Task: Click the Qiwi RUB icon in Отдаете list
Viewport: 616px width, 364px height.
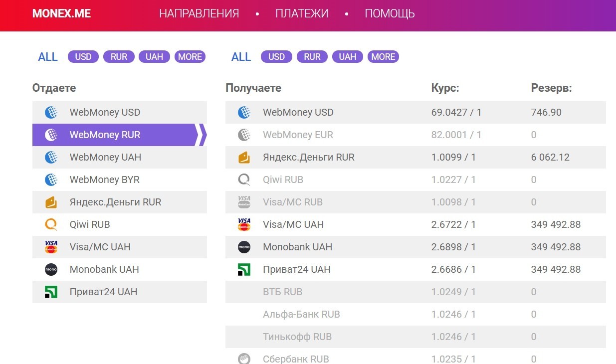Action: (x=51, y=224)
